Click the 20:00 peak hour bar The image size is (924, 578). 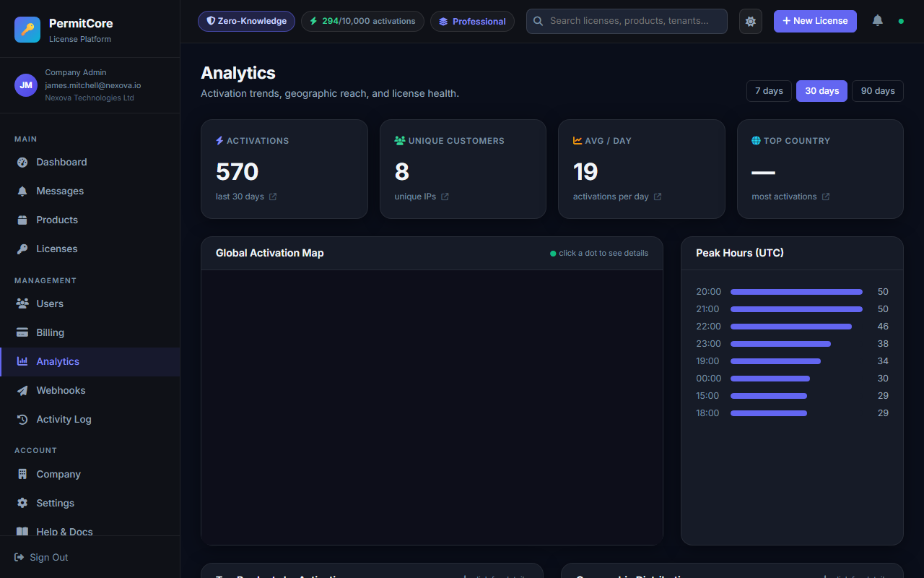(x=796, y=292)
